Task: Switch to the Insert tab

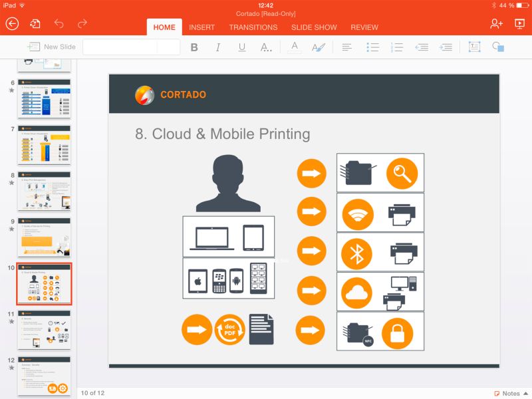Action: point(202,27)
